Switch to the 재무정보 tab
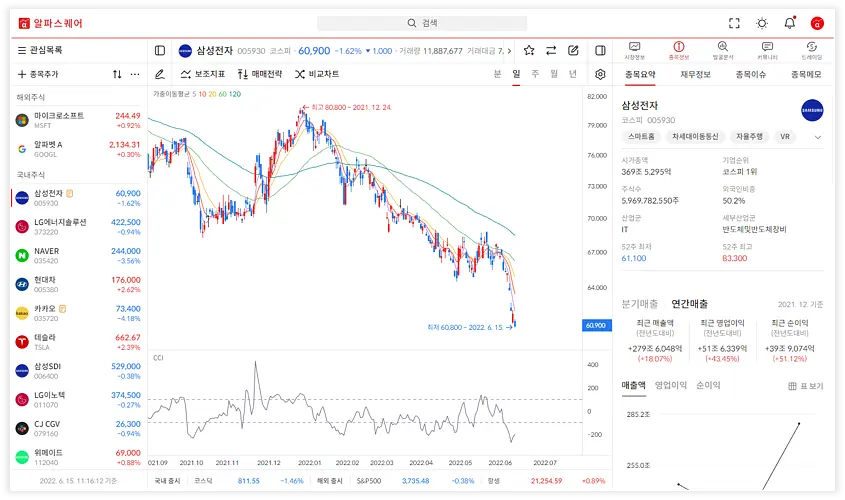This screenshot has width=845, height=500. point(695,74)
